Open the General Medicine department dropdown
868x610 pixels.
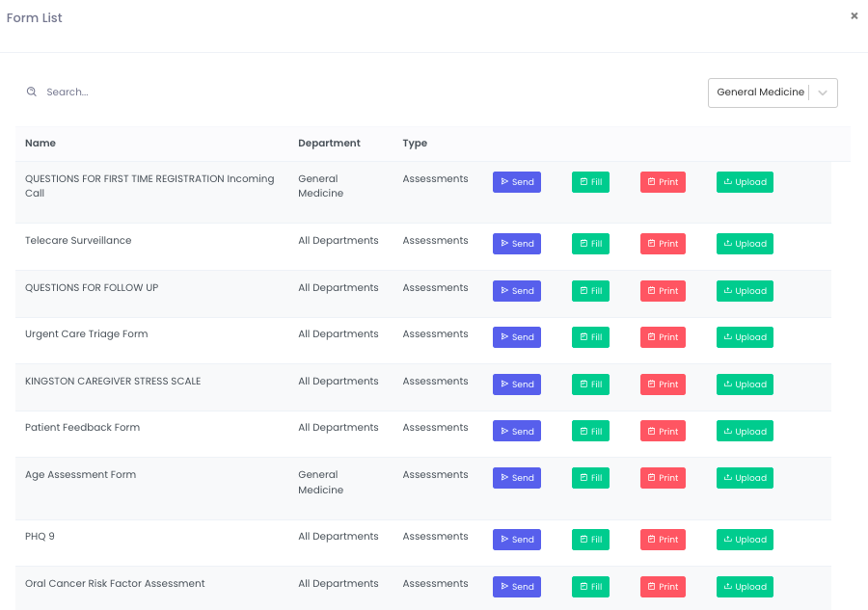pos(773,93)
